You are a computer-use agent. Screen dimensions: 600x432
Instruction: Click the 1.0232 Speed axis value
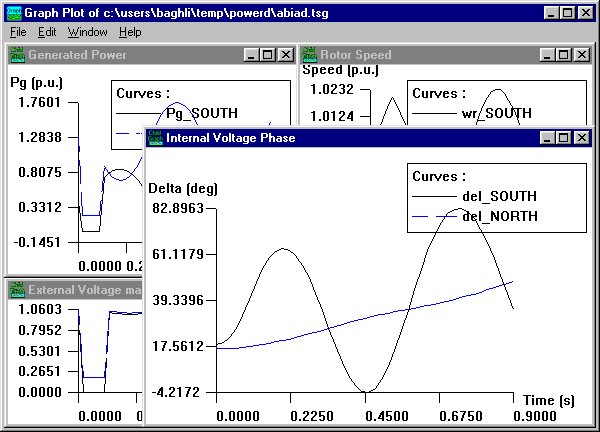click(332, 90)
